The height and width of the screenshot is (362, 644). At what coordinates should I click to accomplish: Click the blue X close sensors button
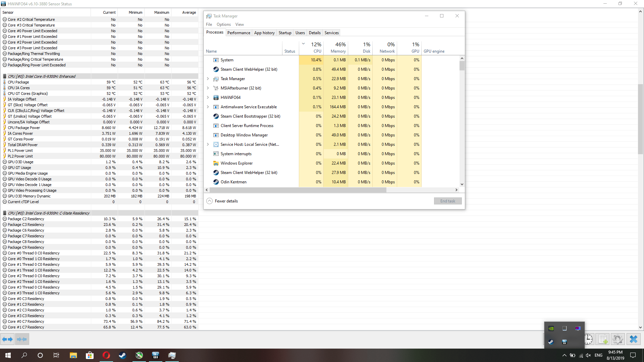(633, 339)
